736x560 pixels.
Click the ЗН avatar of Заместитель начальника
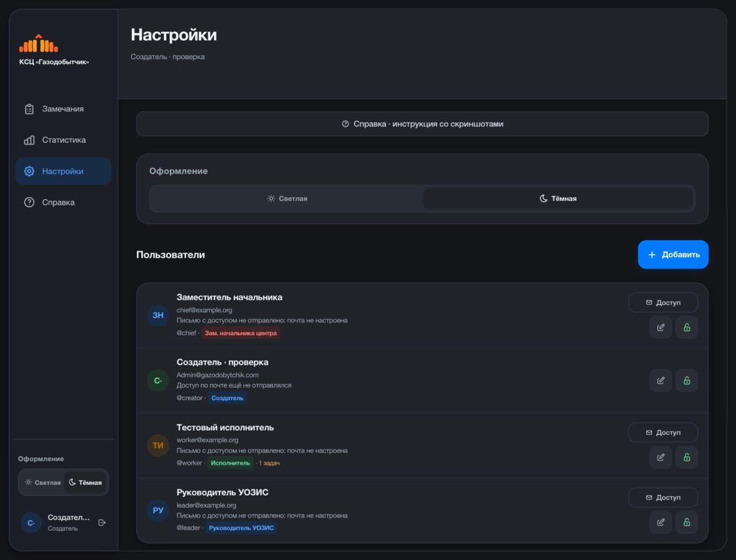pos(158,315)
